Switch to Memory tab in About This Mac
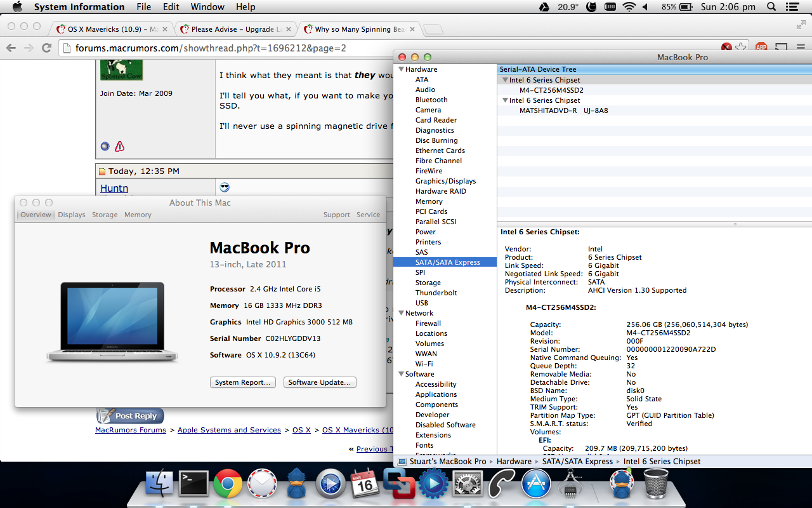Screen dimensions: 812x508 tap(138, 215)
